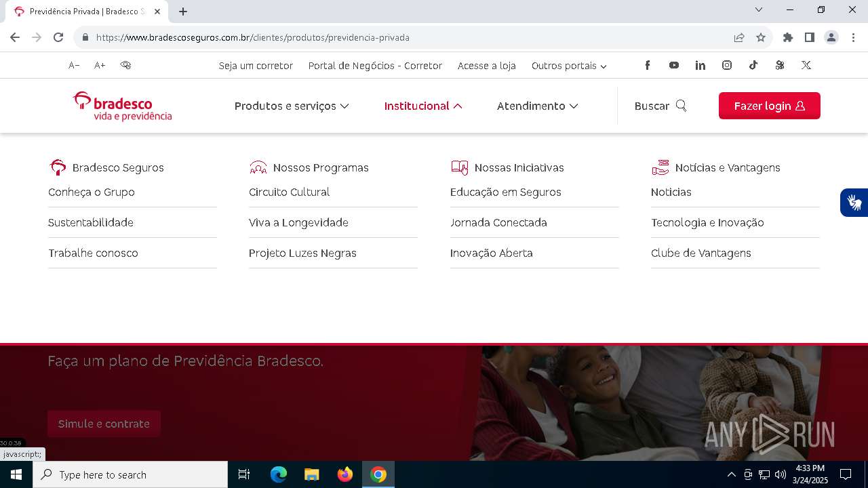Open a new browser tab
The height and width of the screenshot is (488, 868).
coord(183,12)
